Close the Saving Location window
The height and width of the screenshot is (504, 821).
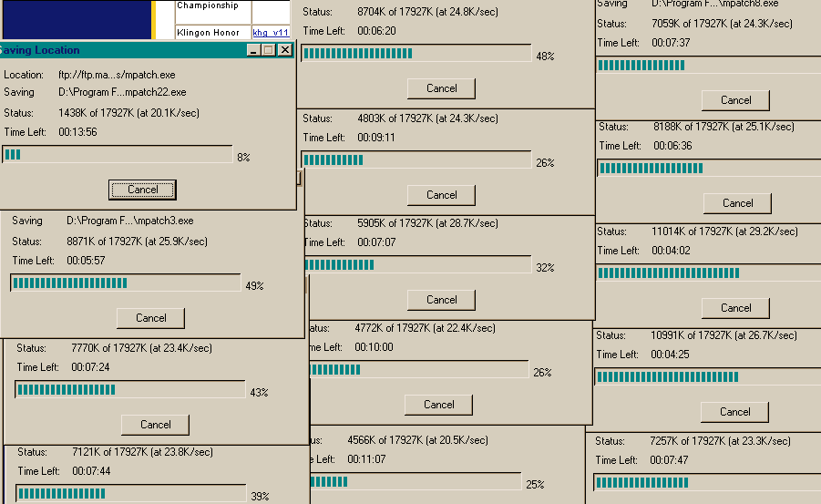(x=285, y=50)
